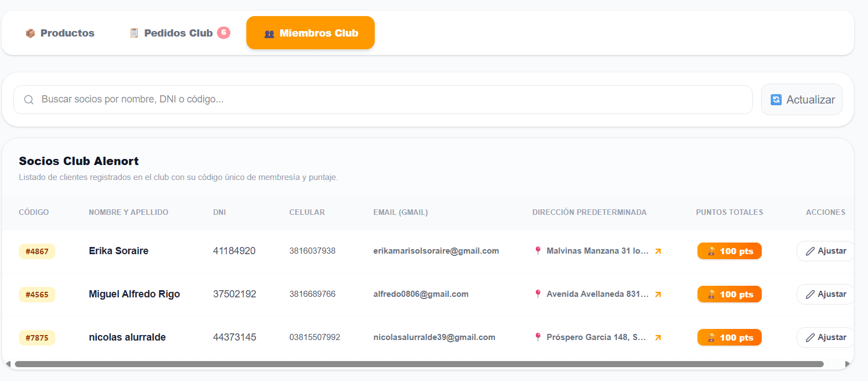Click the location pin beside Avenida Avellaneda address
Image resolution: width=868 pixels, height=381 pixels.
pos(538,294)
